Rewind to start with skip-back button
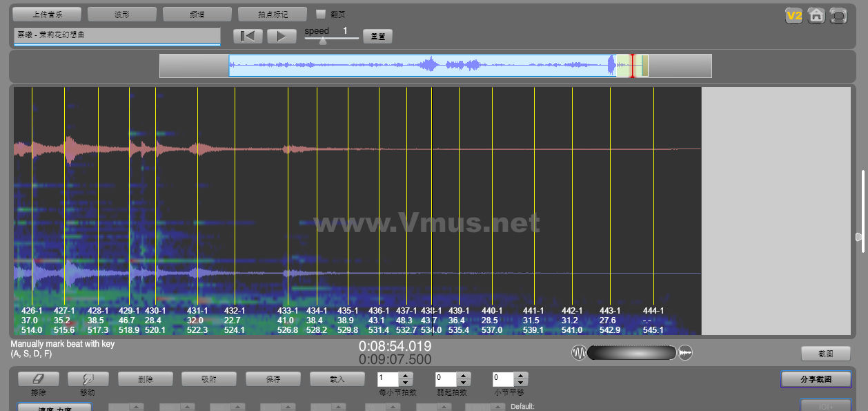The width and height of the screenshot is (868, 411). click(x=248, y=36)
